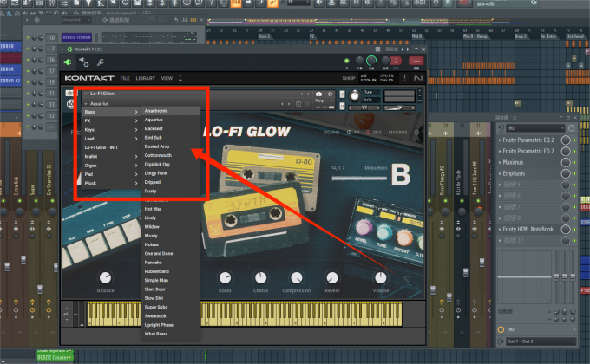Click mix knob of Emphasis slot
Screen dimensions: 590x364
[x=566, y=173]
